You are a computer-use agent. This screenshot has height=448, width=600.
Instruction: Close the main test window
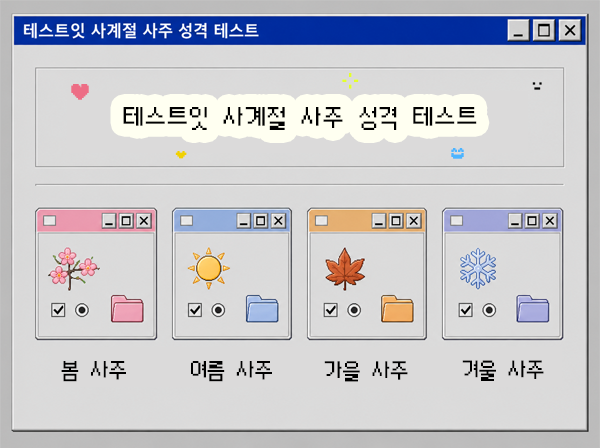(x=570, y=30)
